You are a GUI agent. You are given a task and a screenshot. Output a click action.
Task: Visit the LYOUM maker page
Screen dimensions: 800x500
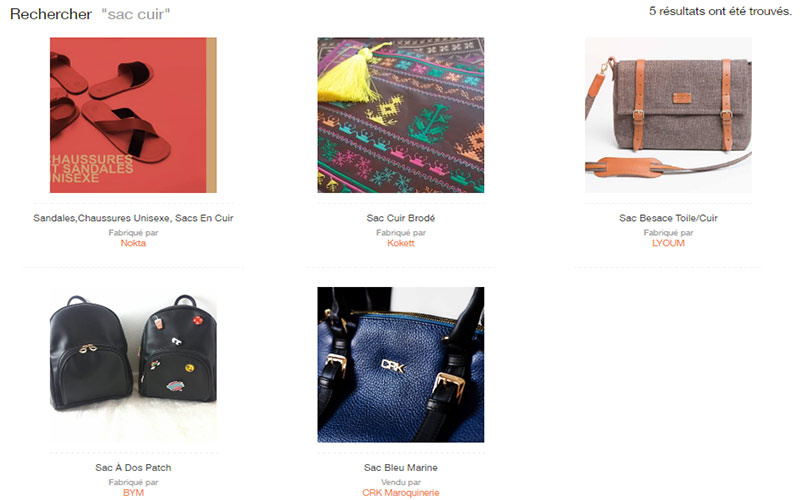[x=668, y=243]
